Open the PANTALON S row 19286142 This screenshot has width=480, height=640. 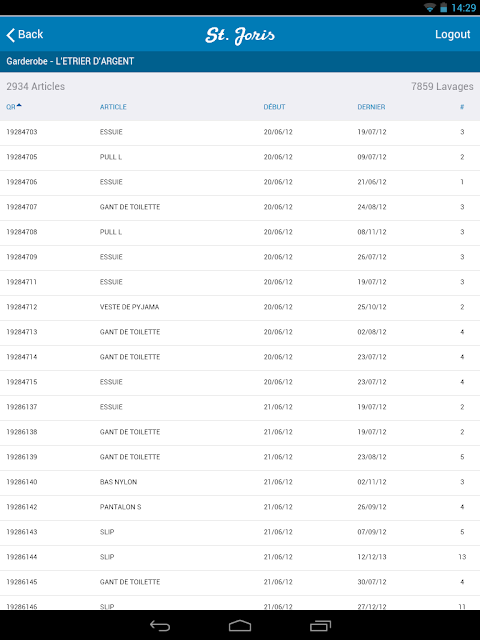240,507
